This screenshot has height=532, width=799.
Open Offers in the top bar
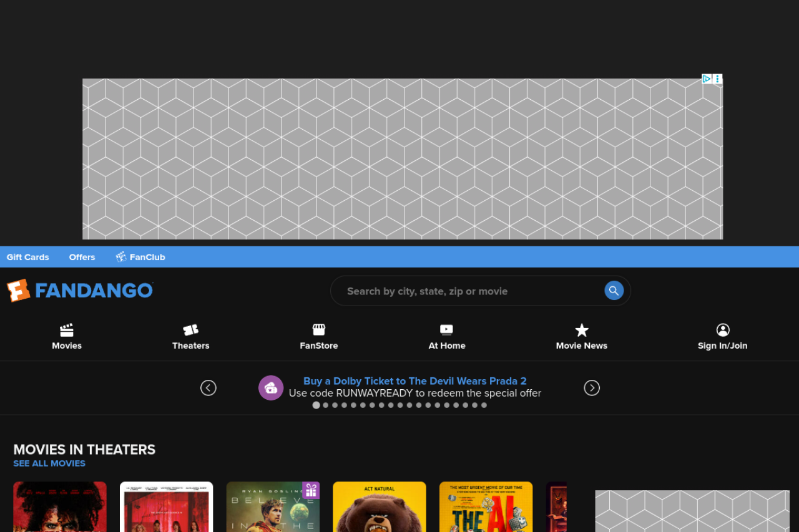click(x=82, y=257)
